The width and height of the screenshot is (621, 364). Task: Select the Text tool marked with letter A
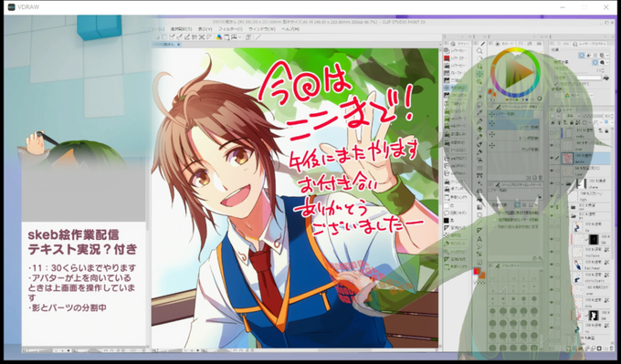(x=479, y=239)
